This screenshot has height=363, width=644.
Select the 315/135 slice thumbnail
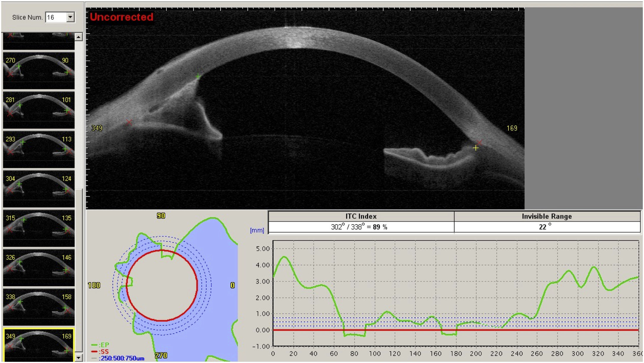38,228
